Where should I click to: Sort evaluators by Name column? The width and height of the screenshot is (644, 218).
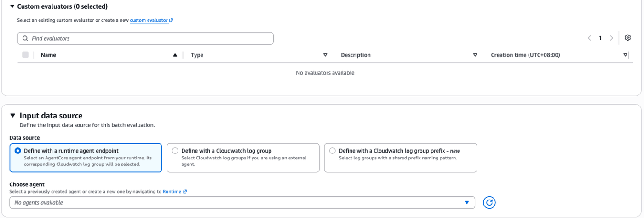coord(48,55)
